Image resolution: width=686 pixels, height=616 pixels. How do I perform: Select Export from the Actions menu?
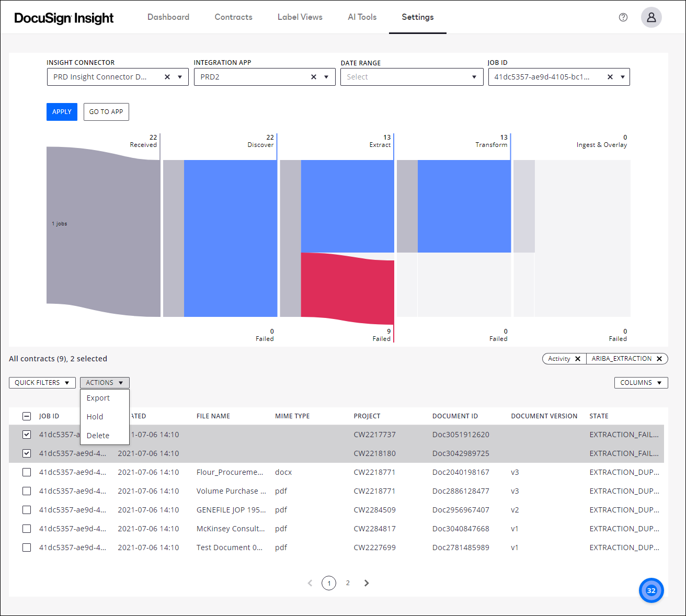point(98,397)
